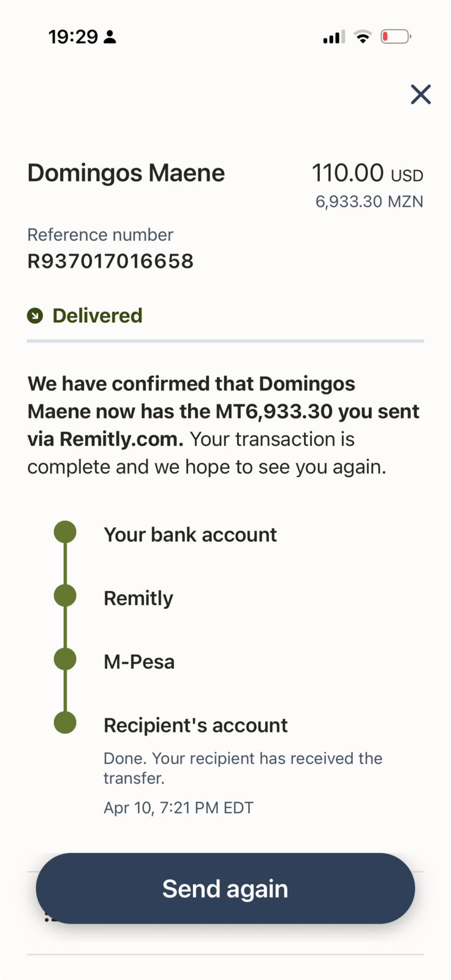Tap the Your bank account label
451x980 pixels.
click(x=190, y=535)
